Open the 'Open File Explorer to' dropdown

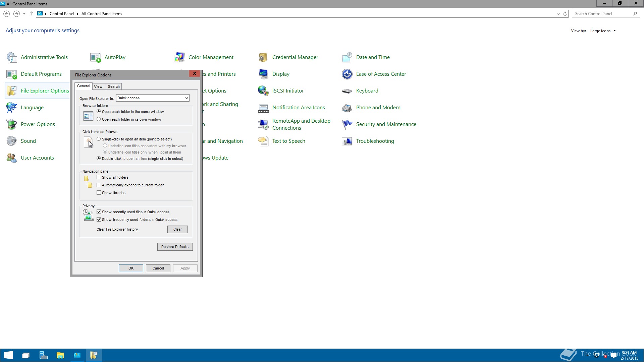pos(153,98)
